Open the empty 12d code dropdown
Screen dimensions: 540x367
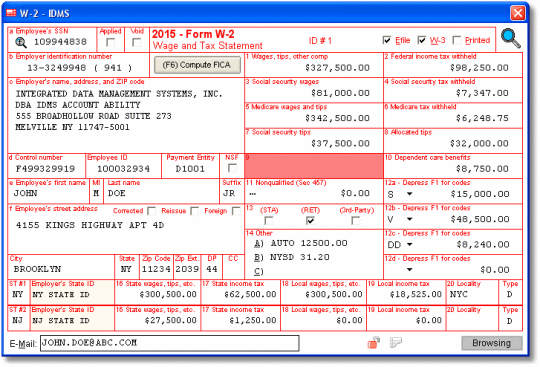(x=409, y=270)
